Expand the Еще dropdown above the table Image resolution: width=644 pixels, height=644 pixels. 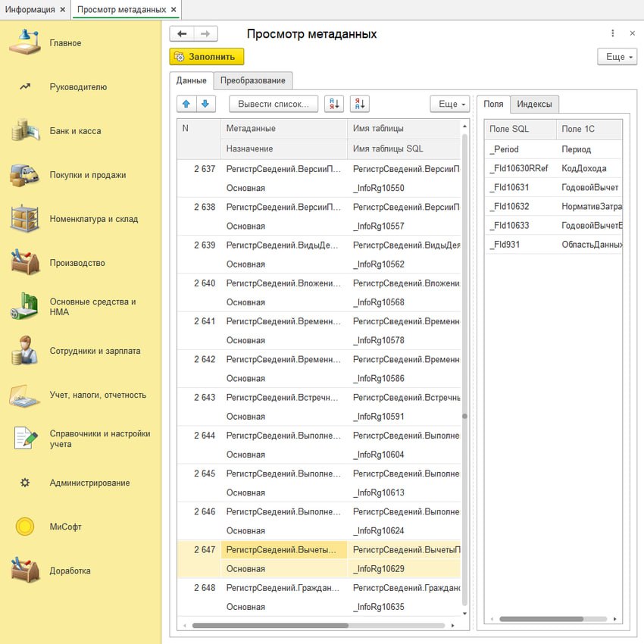[449, 104]
